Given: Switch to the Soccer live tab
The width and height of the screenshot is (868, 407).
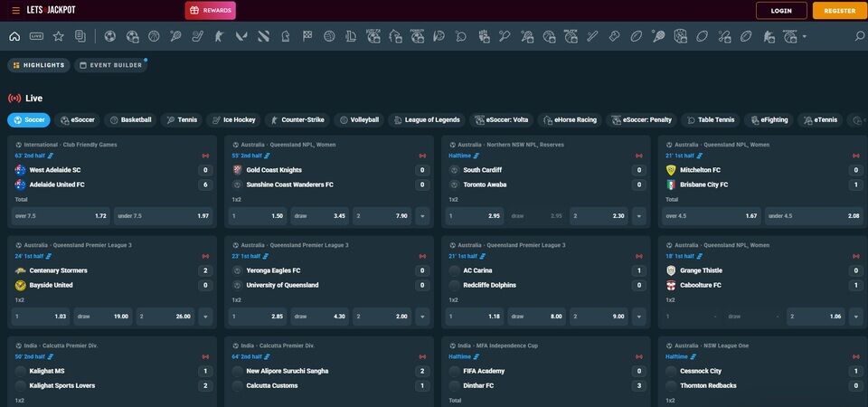Looking at the screenshot, I should (x=29, y=119).
